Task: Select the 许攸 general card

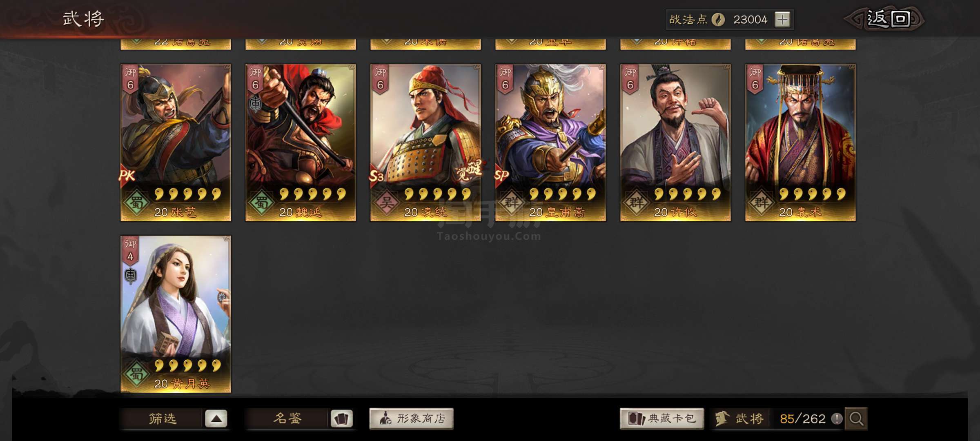Action: coord(675,143)
